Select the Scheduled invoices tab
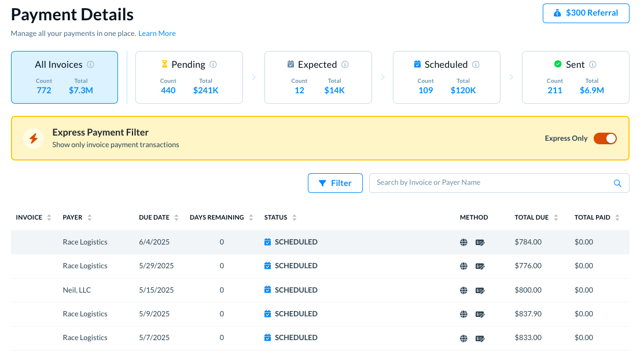Viewport: 644px width, 354px height. tap(446, 77)
